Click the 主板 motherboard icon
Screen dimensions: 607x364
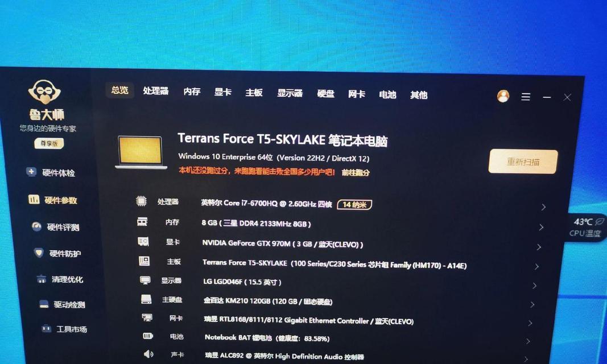pos(144,261)
